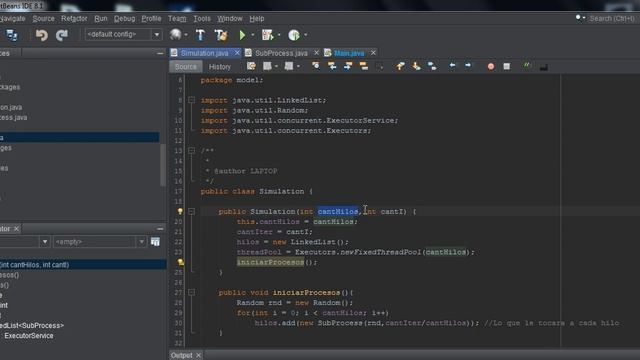The width and height of the screenshot is (640, 360).
Task: Open the Debug menu
Action: point(124,19)
